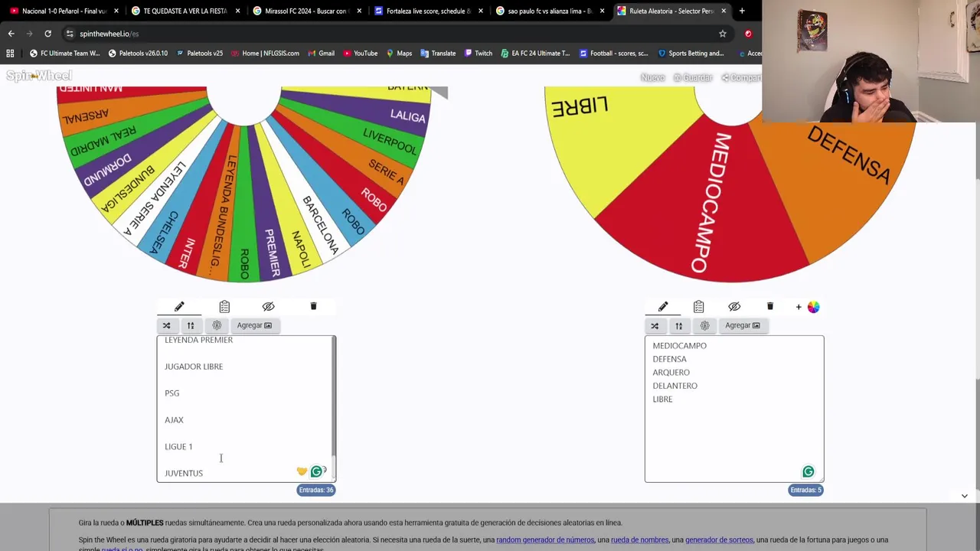Click the ARQUERO entry in right list

click(671, 372)
